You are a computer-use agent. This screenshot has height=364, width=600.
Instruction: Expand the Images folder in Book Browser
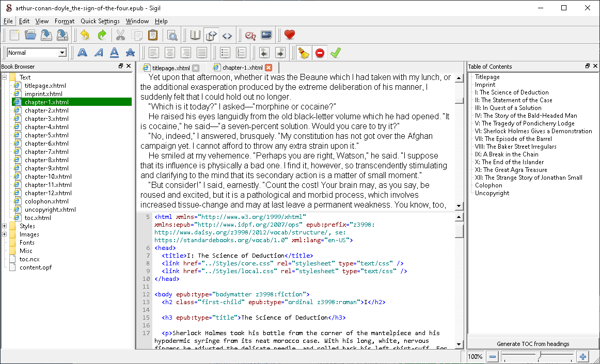click(x=5, y=234)
